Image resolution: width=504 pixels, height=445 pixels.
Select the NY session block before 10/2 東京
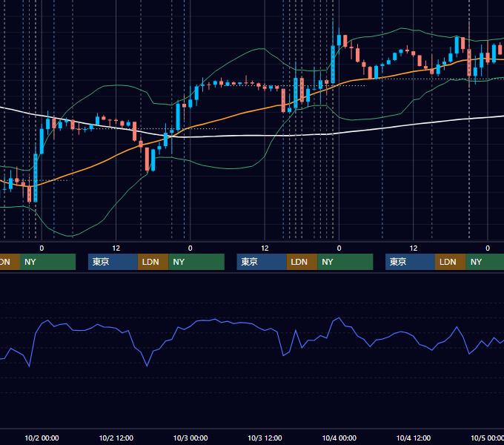point(47,262)
